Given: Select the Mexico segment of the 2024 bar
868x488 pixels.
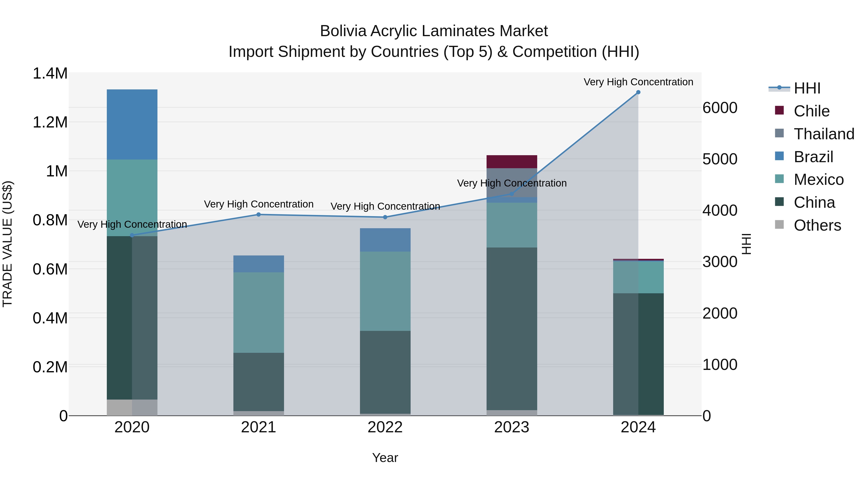Looking at the screenshot, I should tap(638, 278).
